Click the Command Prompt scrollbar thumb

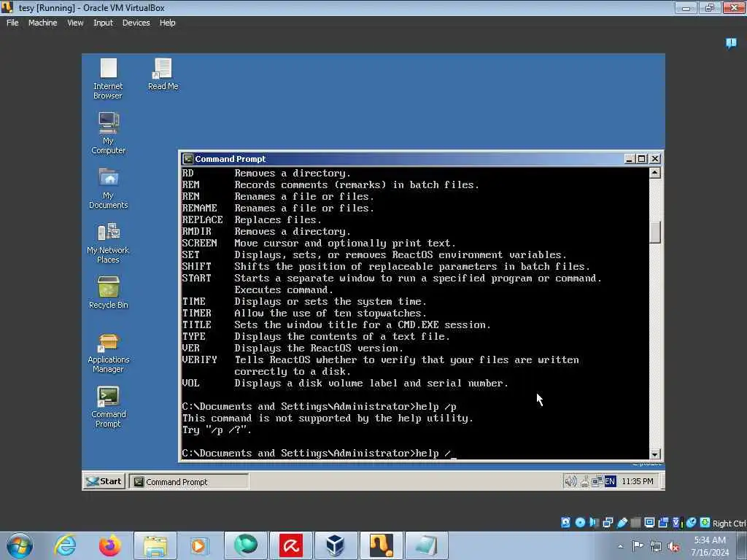pos(655,233)
